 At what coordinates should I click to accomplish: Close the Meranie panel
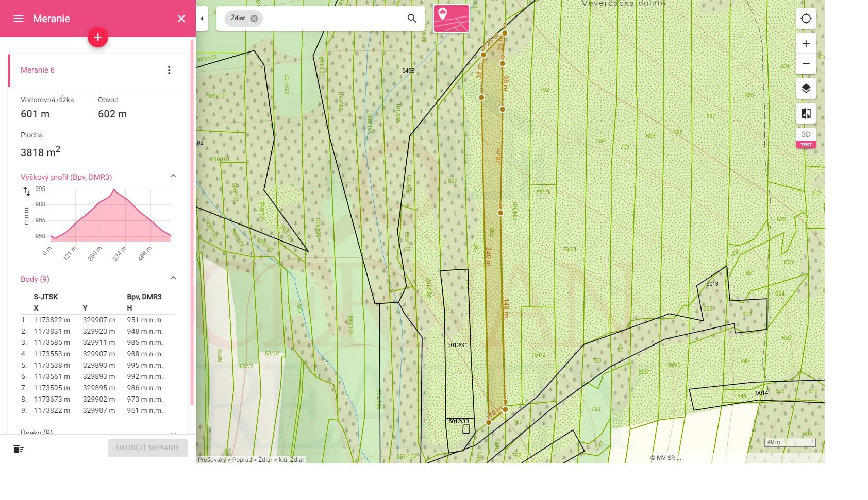[x=181, y=19]
